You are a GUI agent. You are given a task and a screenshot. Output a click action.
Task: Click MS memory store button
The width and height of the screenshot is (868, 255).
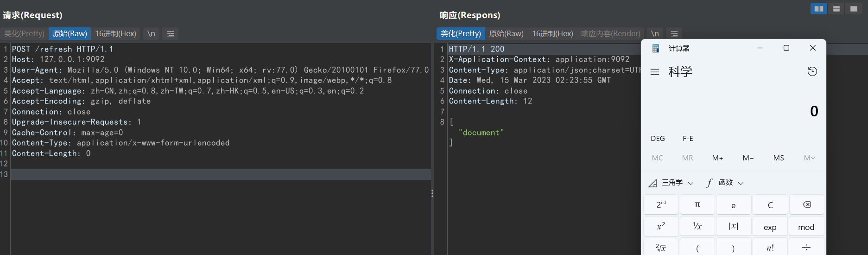coord(779,158)
